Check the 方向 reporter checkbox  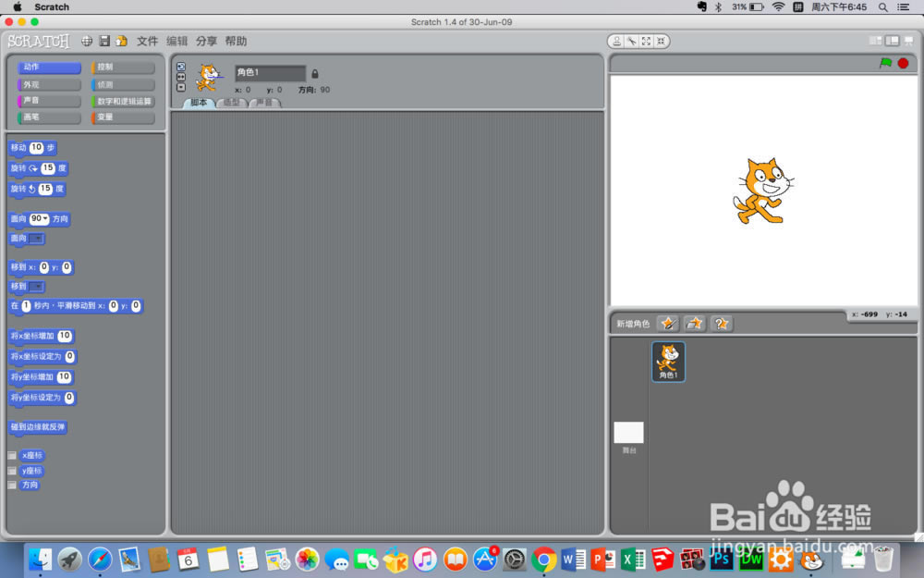pos(12,485)
